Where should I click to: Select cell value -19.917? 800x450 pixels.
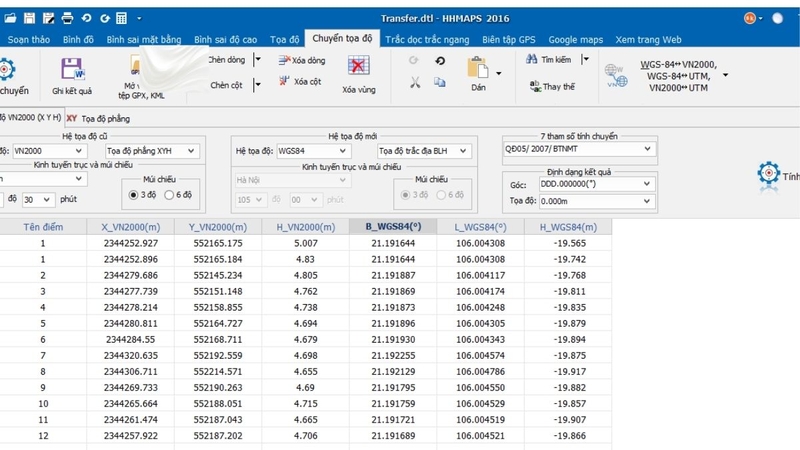coord(569,371)
